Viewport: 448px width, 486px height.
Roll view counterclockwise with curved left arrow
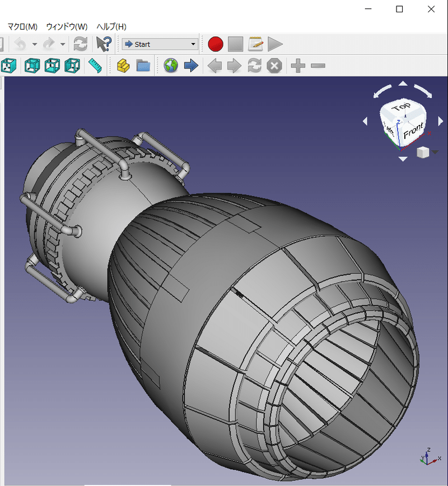(x=382, y=91)
